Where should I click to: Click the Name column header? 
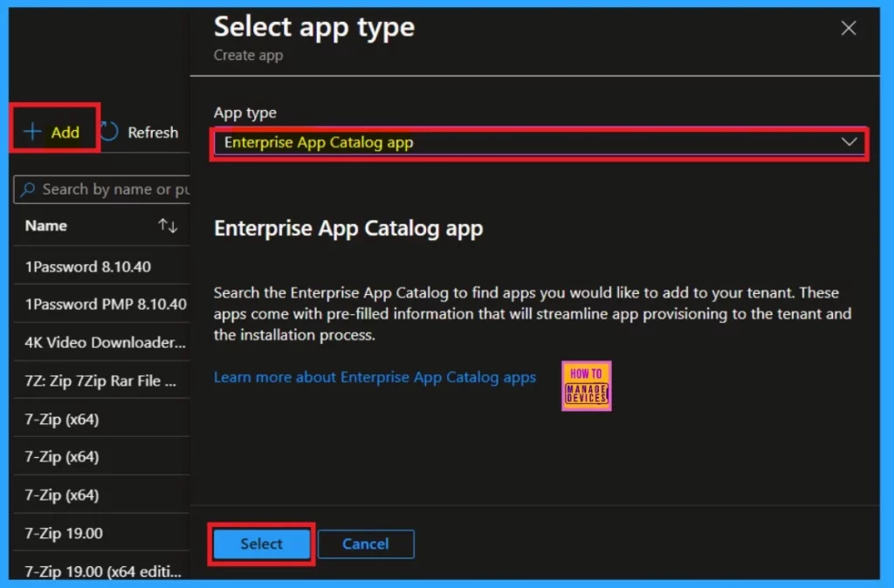tap(46, 226)
